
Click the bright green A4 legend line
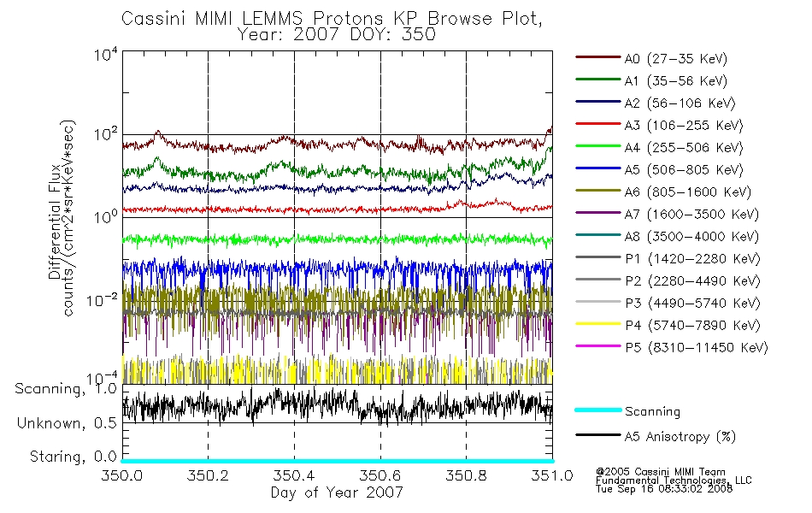pos(597,146)
